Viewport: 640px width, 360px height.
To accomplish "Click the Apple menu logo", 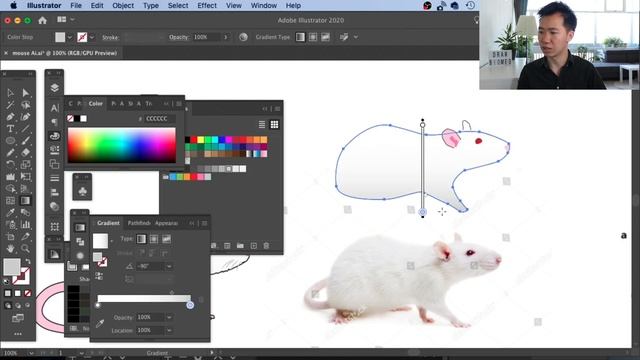I will [x=13, y=5].
